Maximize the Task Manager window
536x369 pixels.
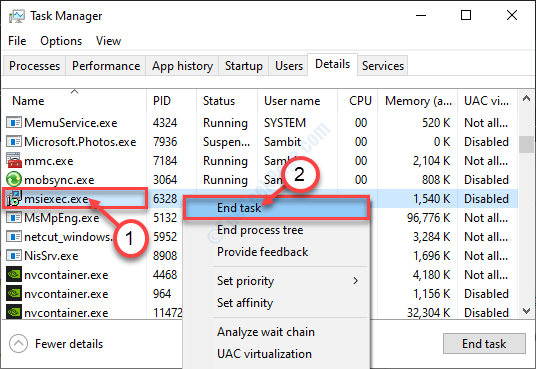coord(466,15)
